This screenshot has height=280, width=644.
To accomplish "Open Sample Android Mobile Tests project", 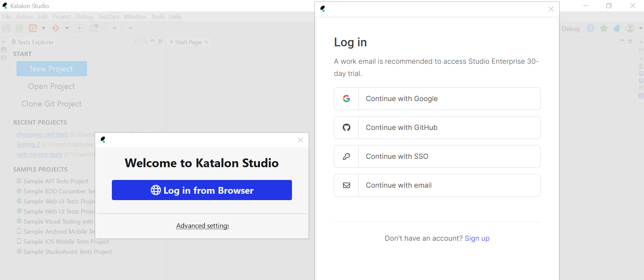I will [x=56, y=232].
